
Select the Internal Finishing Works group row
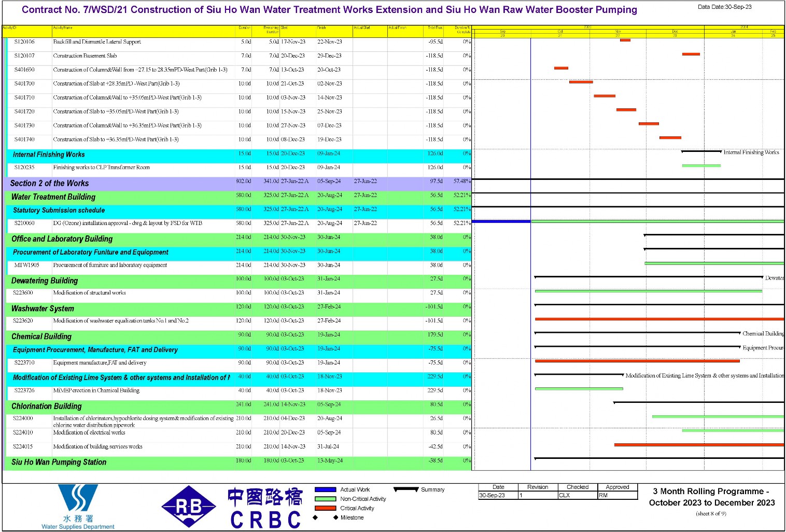[x=240, y=156]
